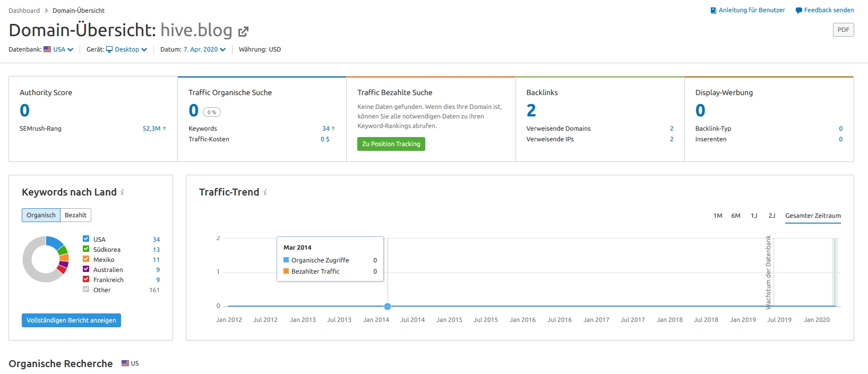Image resolution: width=868 pixels, height=374 pixels.
Task: Click the Zu Position Tracking button
Action: tap(391, 144)
